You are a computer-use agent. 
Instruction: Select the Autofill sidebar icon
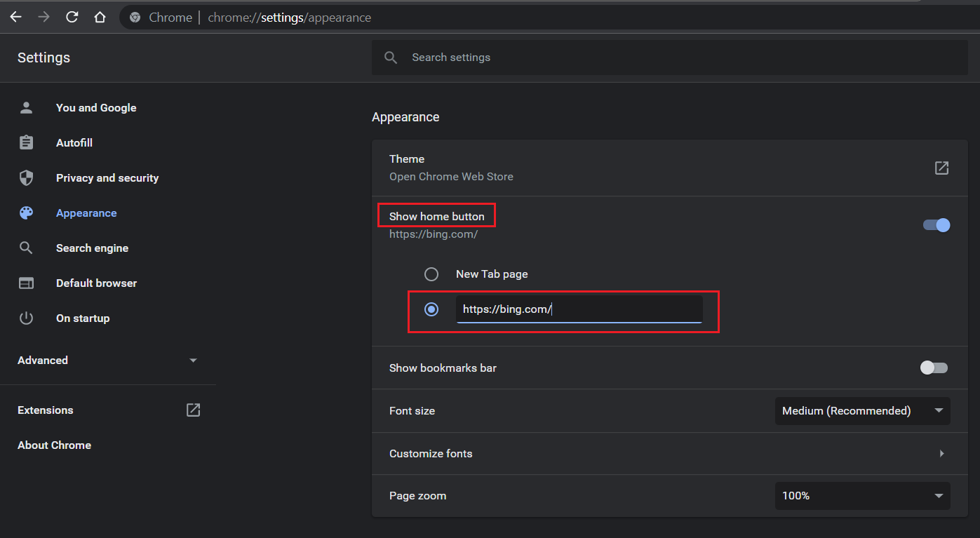click(x=26, y=142)
